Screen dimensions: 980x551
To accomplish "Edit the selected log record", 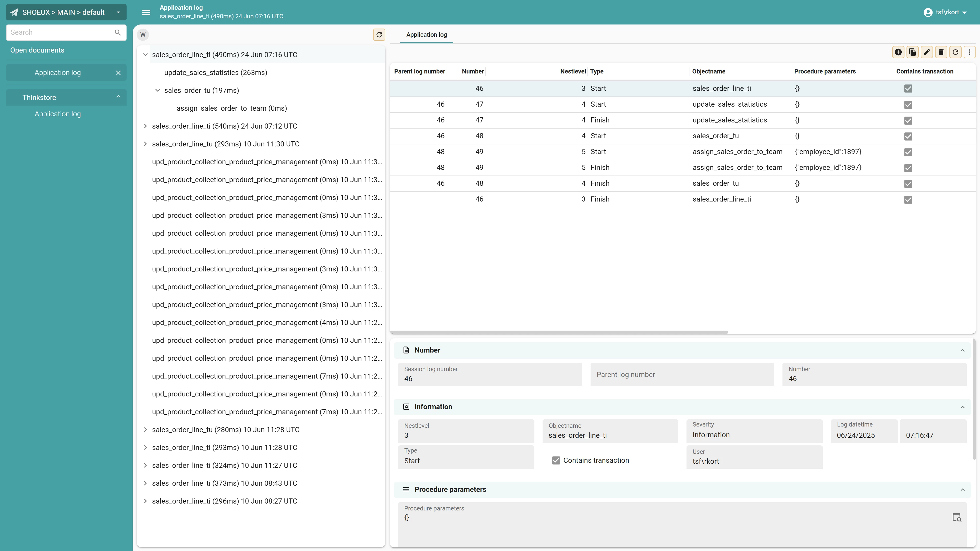I will 927,52.
